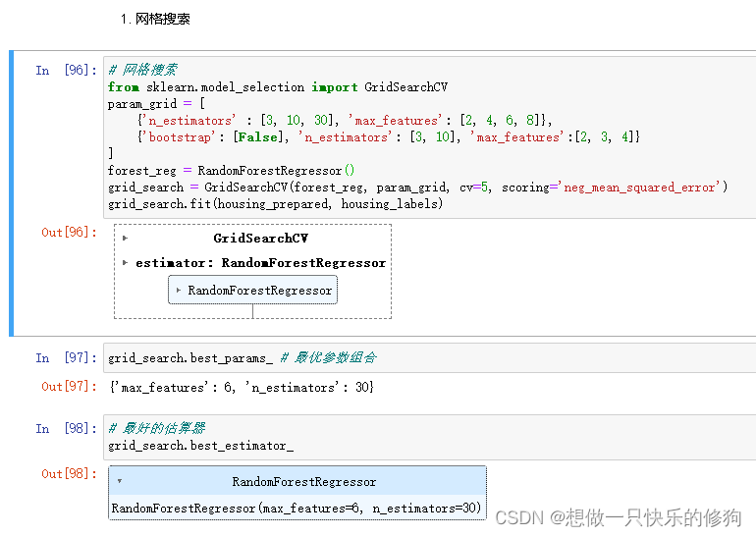Click the nested RandomForestRegressor box
The image size is (756, 537).
point(252,290)
